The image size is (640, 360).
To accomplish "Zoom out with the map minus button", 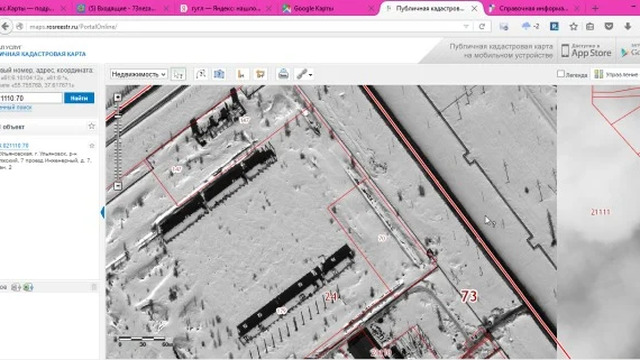I will coord(118,186).
